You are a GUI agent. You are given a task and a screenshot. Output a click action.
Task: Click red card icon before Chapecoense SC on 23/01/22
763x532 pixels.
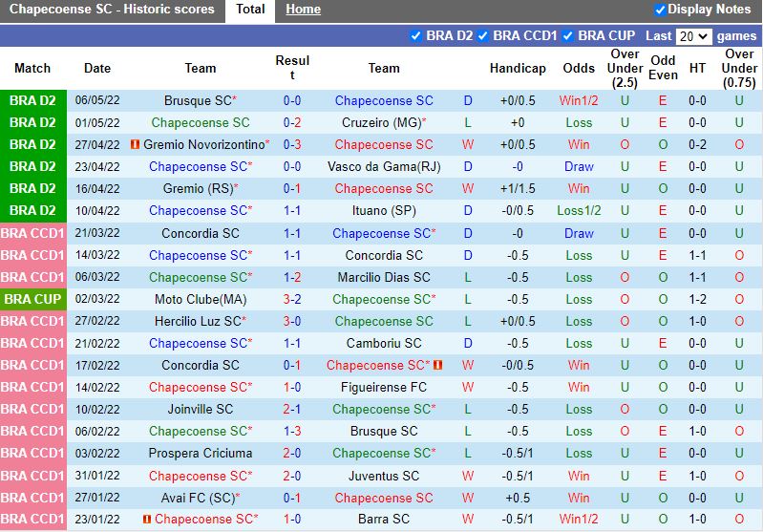coord(146,520)
